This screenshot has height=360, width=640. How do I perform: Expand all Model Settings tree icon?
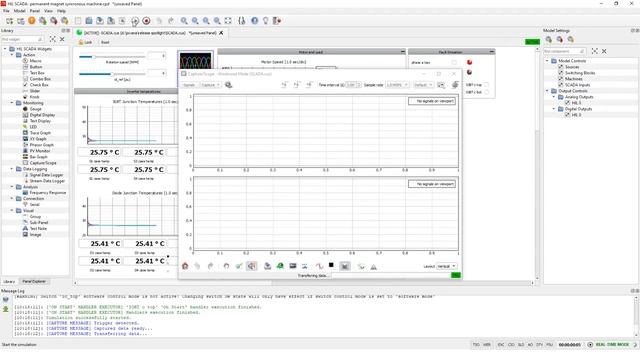pos(595,51)
